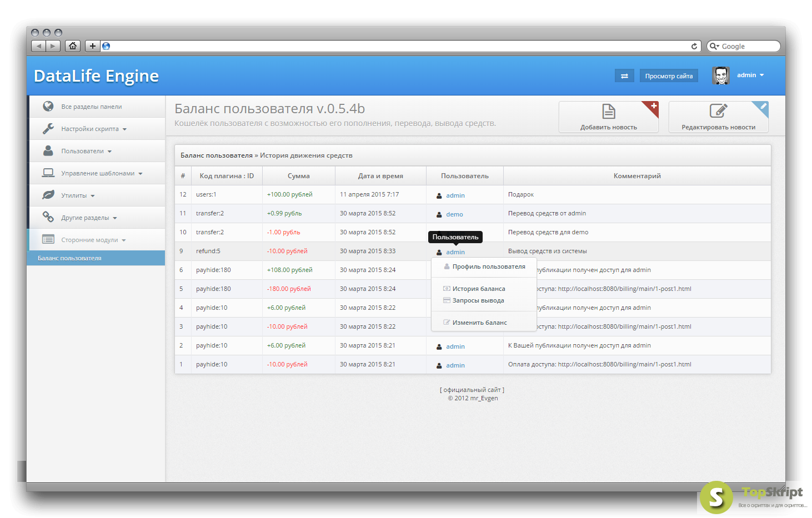Screen dimensions: 812x518
Task: Click the browser back arrow button
Action: coord(38,46)
